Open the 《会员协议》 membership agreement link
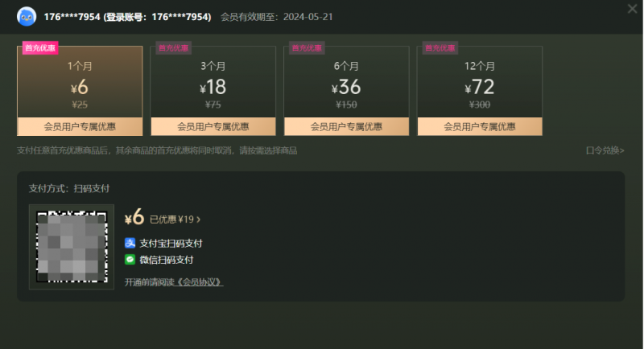The height and width of the screenshot is (349, 644). point(199,282)
